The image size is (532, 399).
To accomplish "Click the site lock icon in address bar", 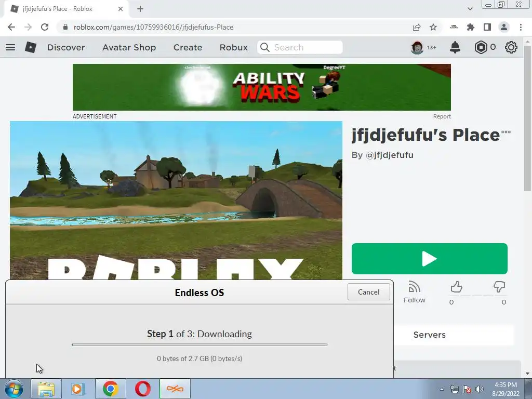I will 65,27.
